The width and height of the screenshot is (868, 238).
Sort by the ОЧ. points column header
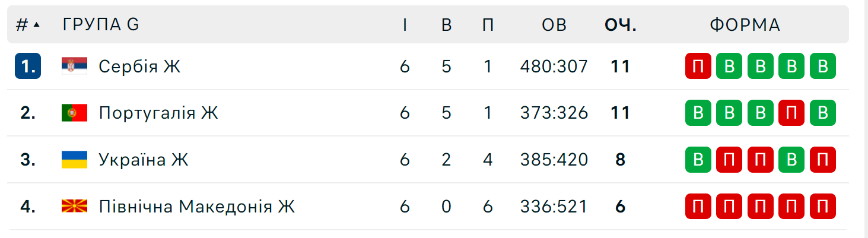pos(621,25)
